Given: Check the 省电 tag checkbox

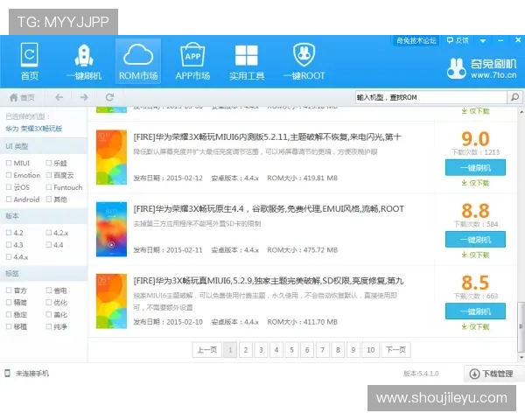Looking at the screenshot, I should 49,290.
